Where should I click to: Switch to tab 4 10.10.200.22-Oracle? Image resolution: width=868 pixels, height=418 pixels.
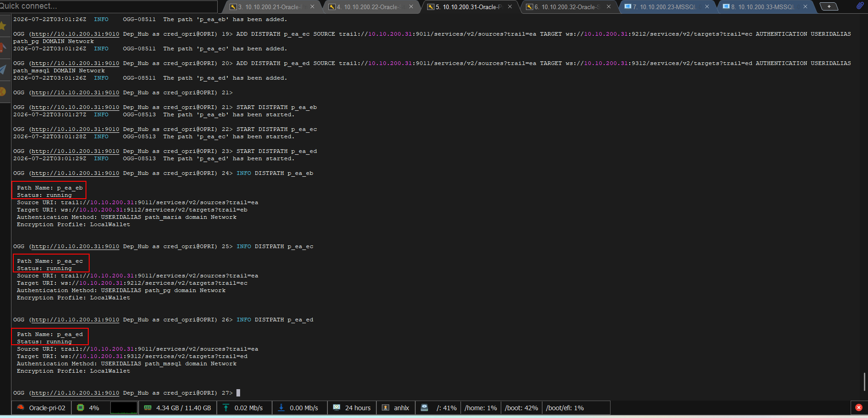coord(371,7)
